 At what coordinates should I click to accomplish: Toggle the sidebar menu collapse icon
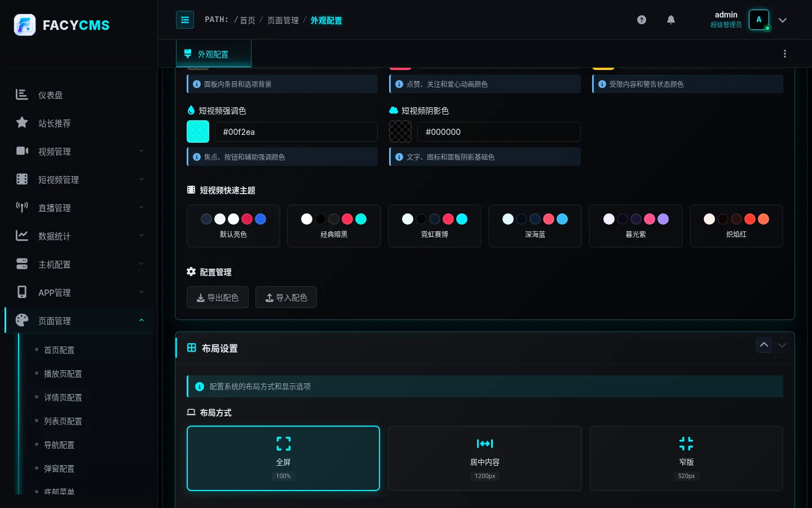(x=185, y=20)
